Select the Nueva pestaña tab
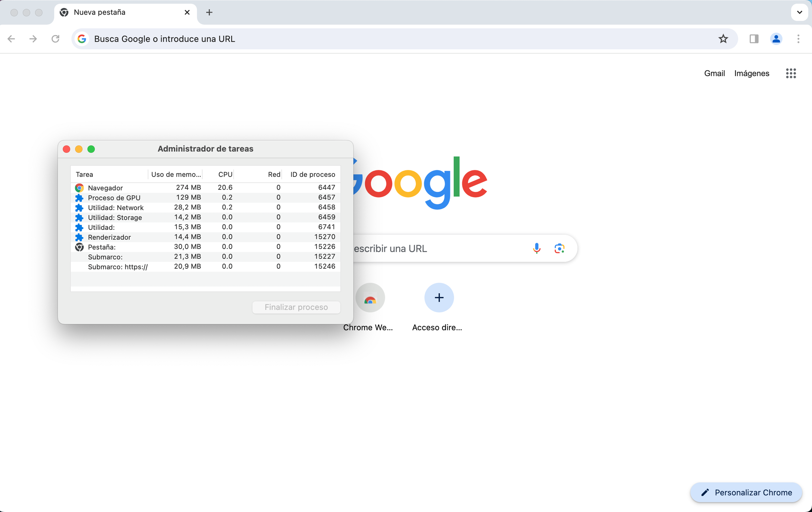812x512 pixels. 125,12
